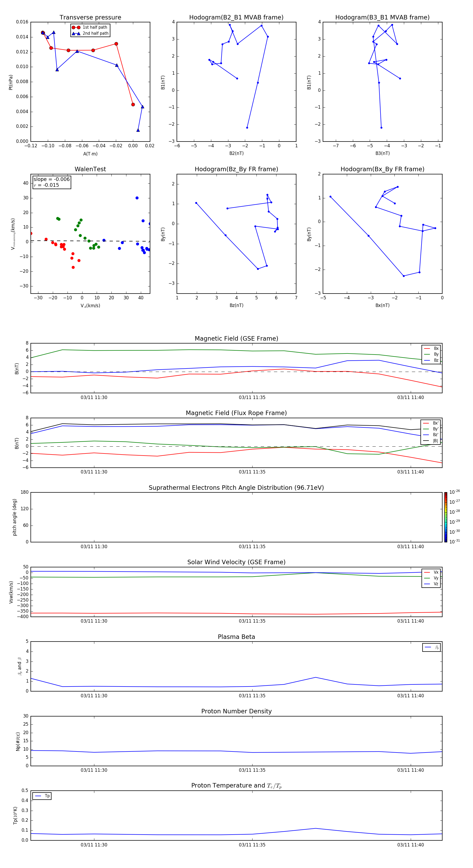Click the "B2(nT)" x-axis label
Viewport: 473px width, 868px height.
click(236, 153)
